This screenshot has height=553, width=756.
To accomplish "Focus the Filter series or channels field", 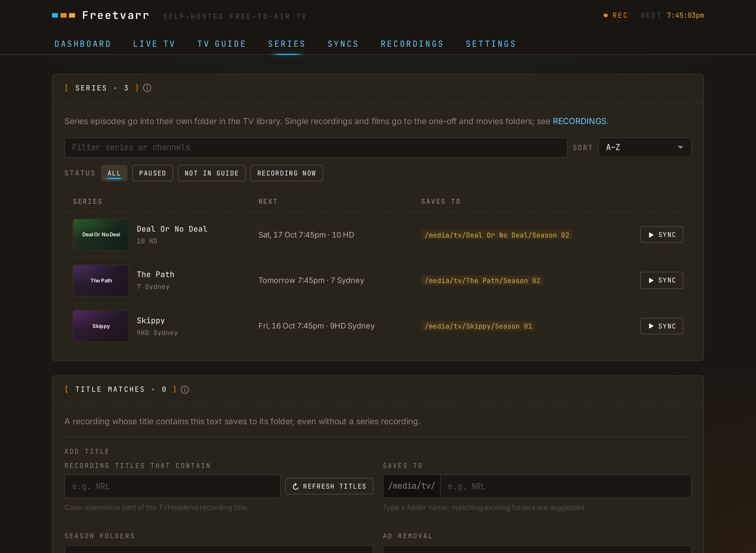I will click(x=316, y=147).
